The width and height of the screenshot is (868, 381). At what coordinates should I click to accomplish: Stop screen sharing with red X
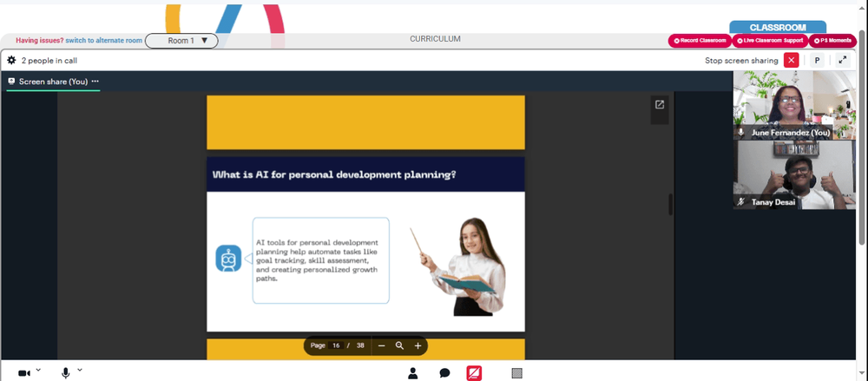point(791,61)
